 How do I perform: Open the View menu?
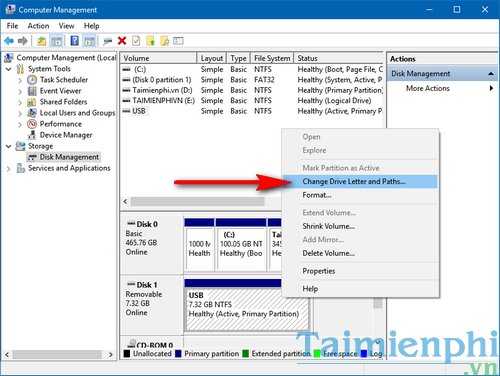tap(66, 26)
